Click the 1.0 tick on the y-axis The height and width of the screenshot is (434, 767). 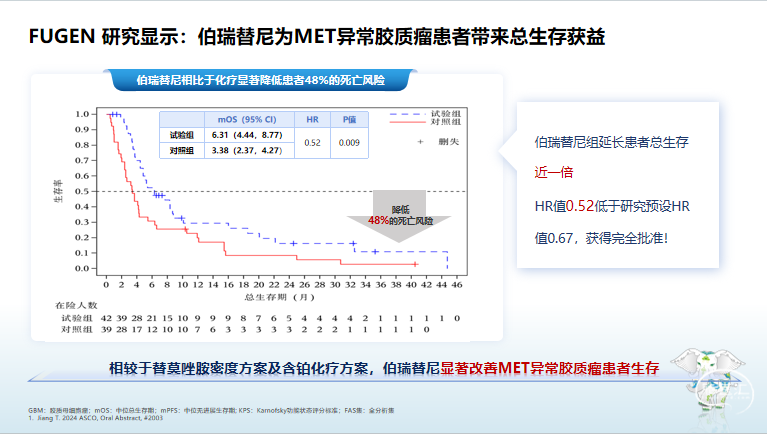pos(82,114)
